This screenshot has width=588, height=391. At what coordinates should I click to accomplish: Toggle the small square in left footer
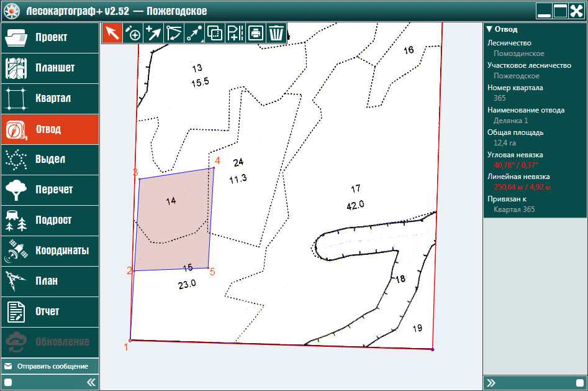click(x=8, y=382)
